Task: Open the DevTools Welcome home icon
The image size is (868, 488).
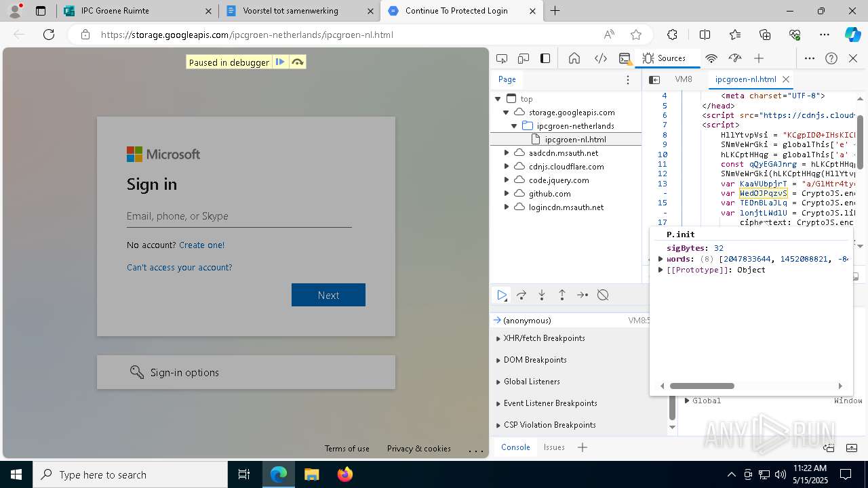Action: pyautogui.click(x=574, y=58)
